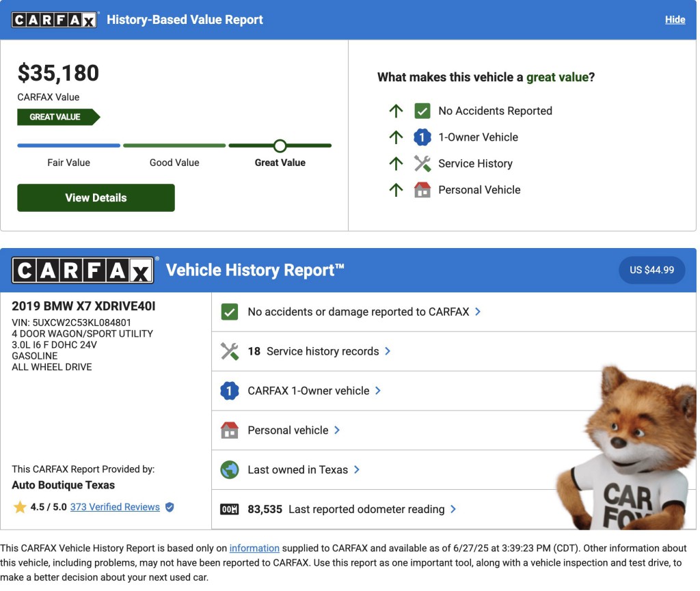Click the GREAT VALUE green tag
700x591 pixels.
pyautogui.click(x=59, y=117)
